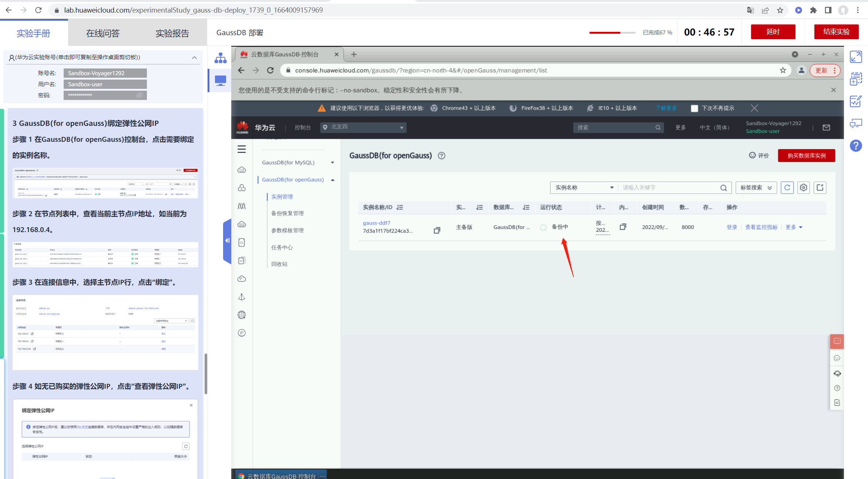Click the refresh instance list icon
868x479 pixels.
tap(787, 188)
